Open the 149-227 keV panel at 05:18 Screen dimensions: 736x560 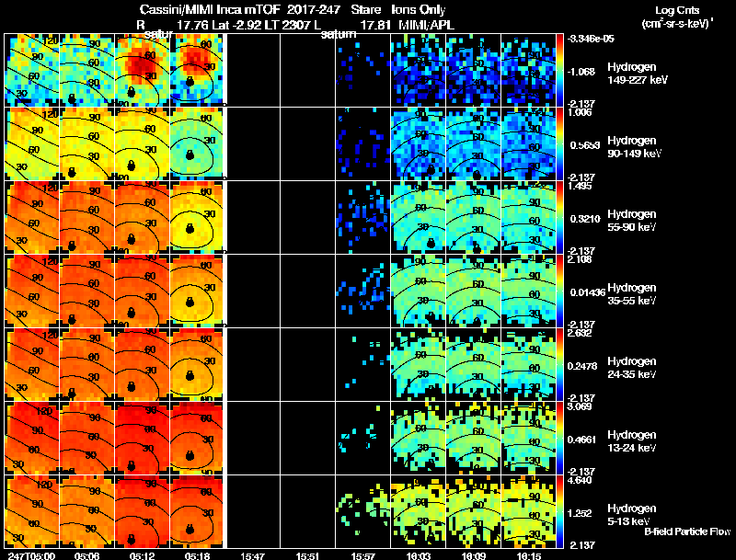197,70
